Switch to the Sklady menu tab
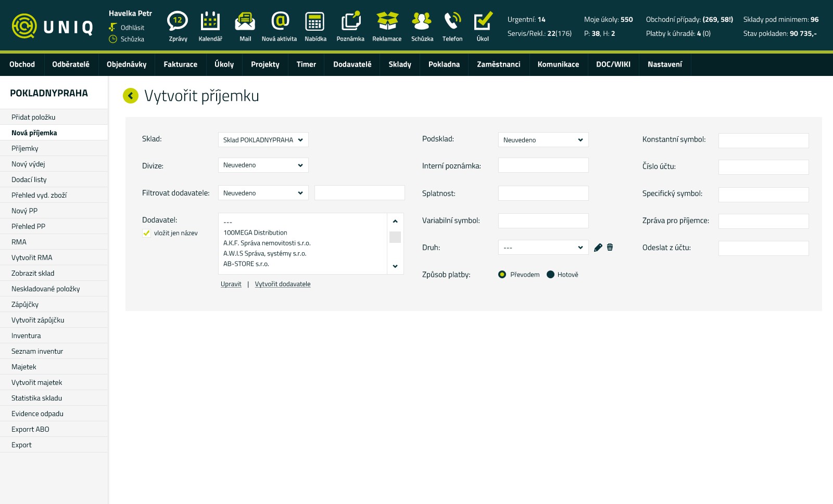The width and height of the screenshot is (833, 504). coord(399,64)
